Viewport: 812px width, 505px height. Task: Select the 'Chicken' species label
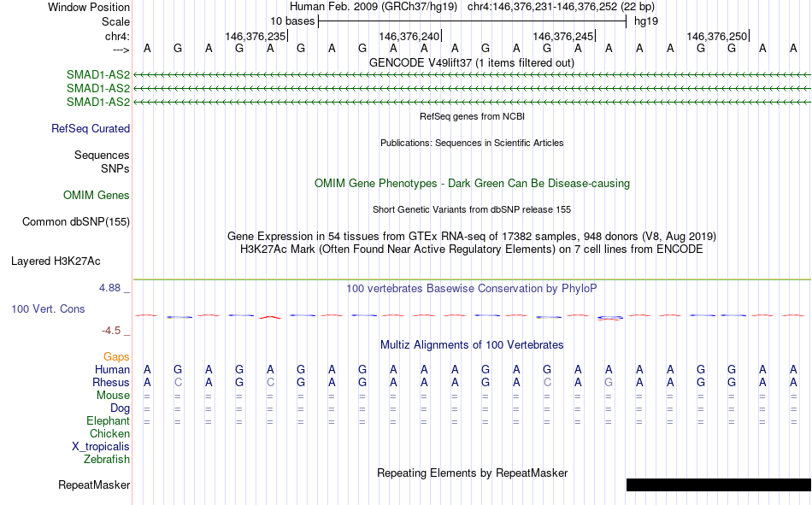click(x=109, y=433)
